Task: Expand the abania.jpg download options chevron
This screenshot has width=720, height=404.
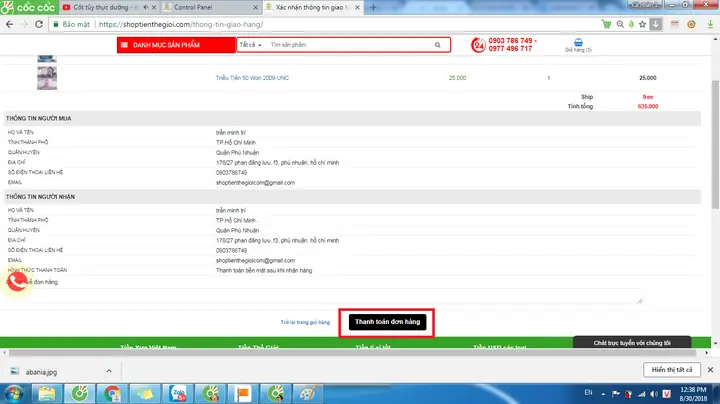Action: click(109, 371)
